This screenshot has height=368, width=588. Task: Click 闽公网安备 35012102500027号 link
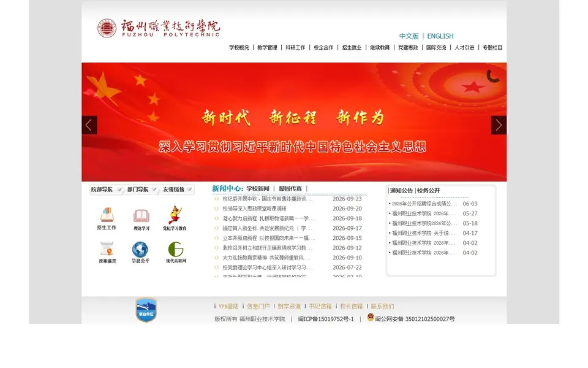pos(415,319)
